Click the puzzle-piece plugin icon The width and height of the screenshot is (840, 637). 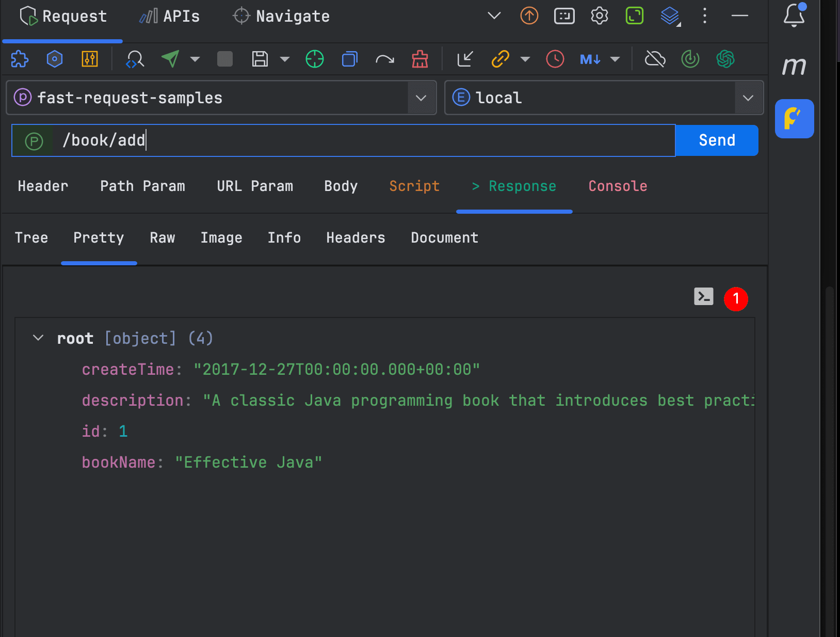click(x=20, y=59)
